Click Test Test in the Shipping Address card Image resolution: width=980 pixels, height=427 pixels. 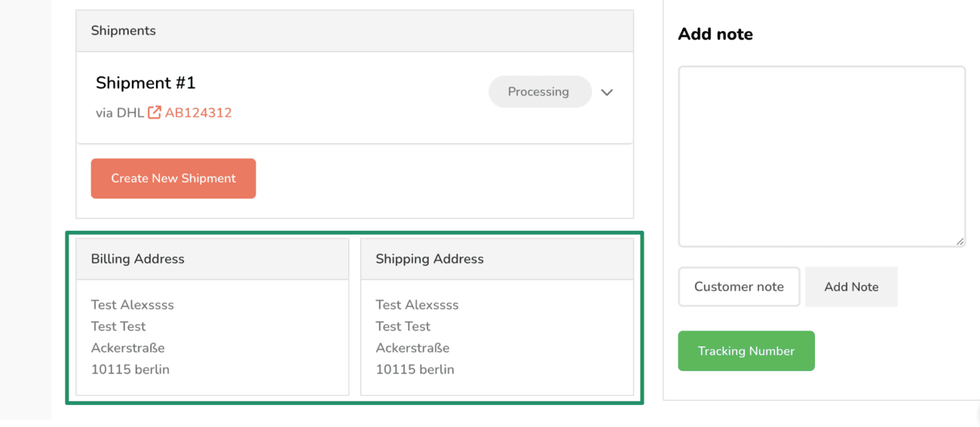pos(403,326)
